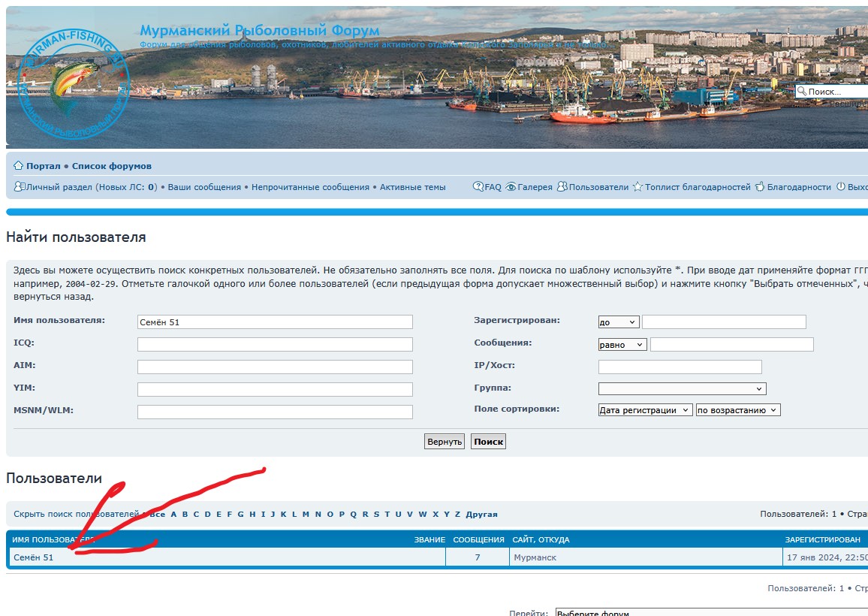Open Непрочитанные сообщения in navigation menu
The width and height of the screenshot is (868, 616).
click(310, 187)
